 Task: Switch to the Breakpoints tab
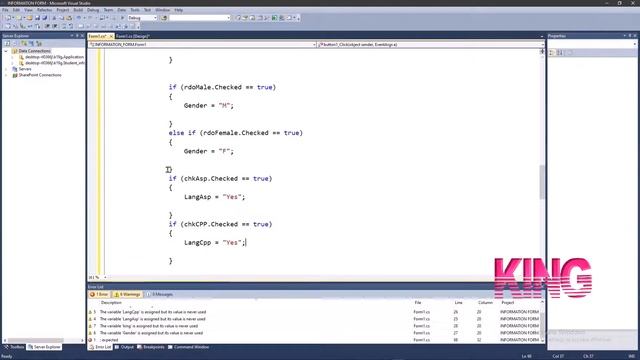151,347
